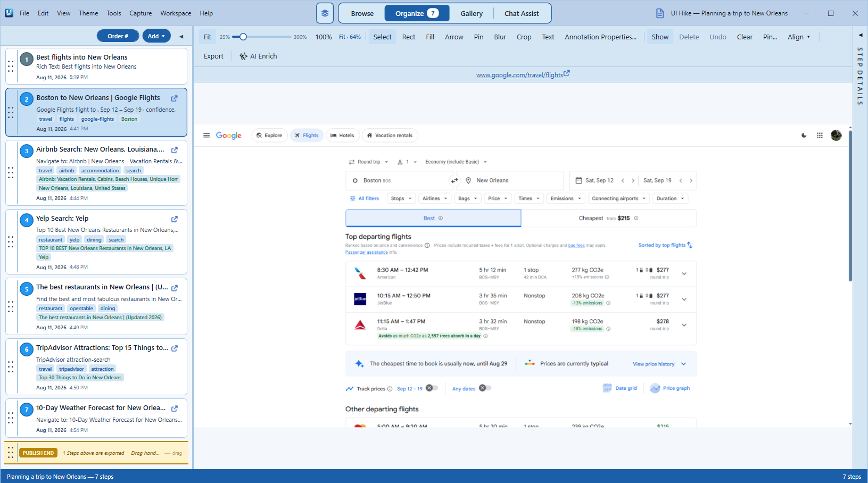Click the info icon next to Track prices

click(x=390, y=389)
